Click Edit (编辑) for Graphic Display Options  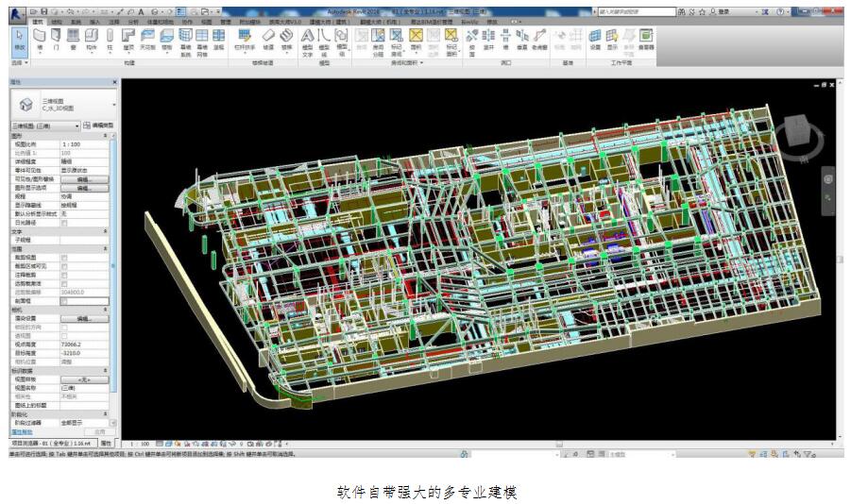click(x=84, y=188)
